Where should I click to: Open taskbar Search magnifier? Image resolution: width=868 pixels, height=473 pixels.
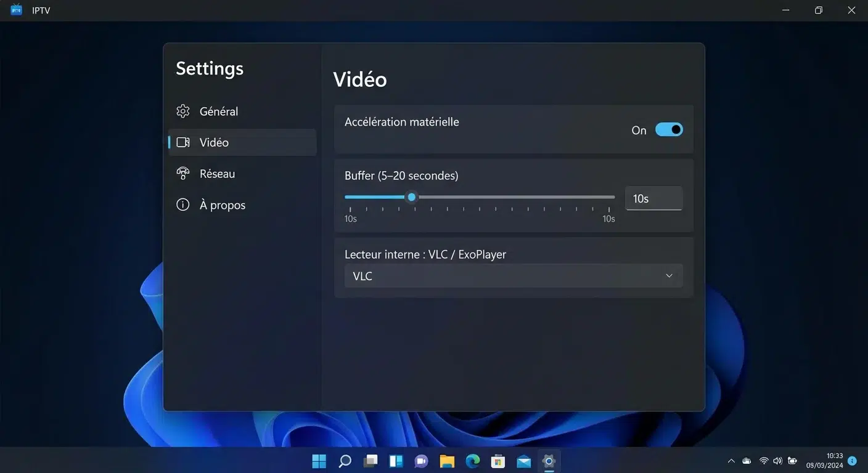click(x=345, y=461)
